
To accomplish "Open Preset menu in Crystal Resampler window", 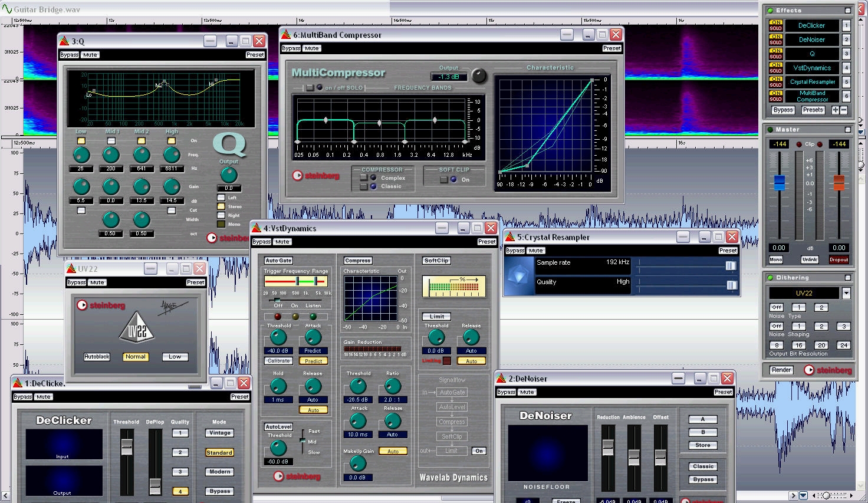I will (x=728, y=251).
